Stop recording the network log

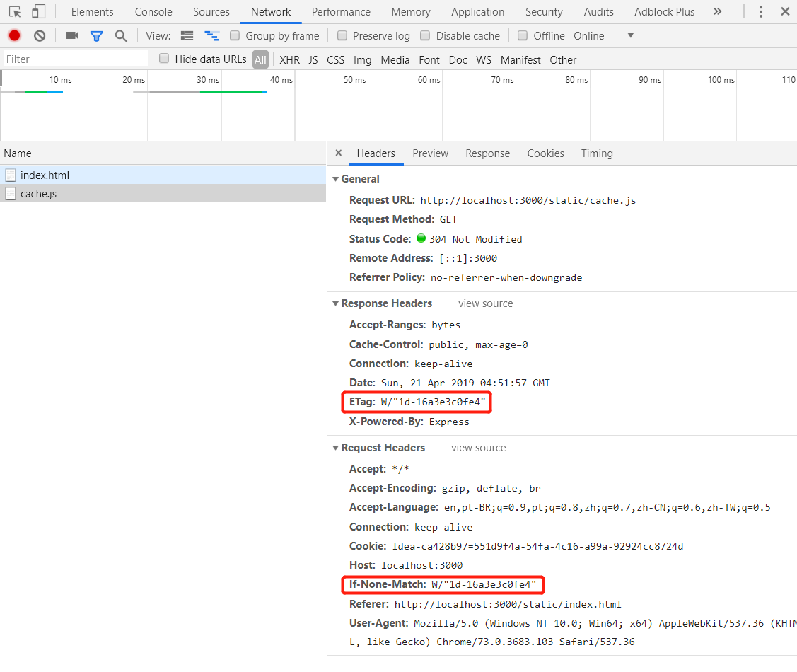[14, 35]
